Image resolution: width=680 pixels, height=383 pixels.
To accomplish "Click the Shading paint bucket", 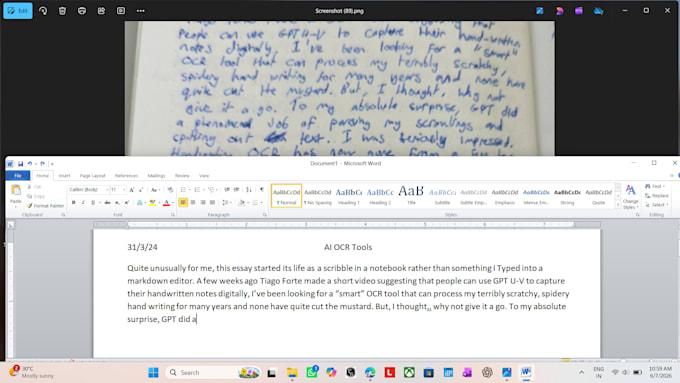I will point(241,203).
